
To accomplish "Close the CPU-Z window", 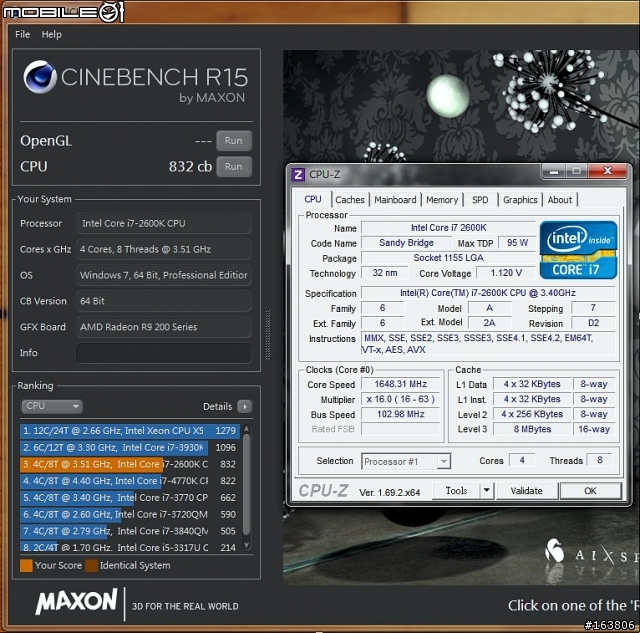I will click(x=607, y=171).
